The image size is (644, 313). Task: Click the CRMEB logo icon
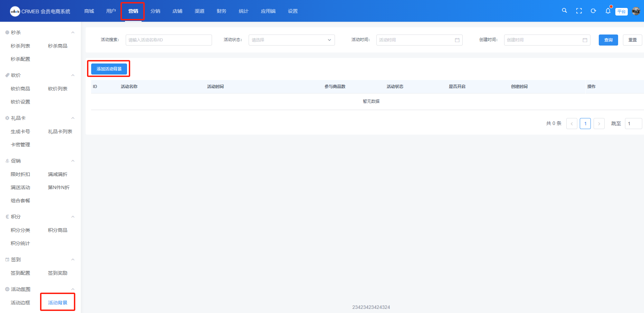[15, 11]
